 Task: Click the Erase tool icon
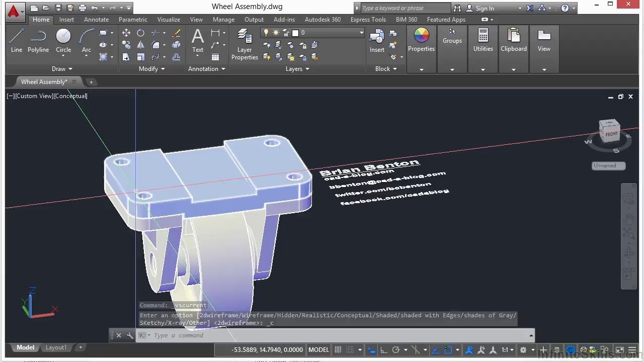point(176,33)
